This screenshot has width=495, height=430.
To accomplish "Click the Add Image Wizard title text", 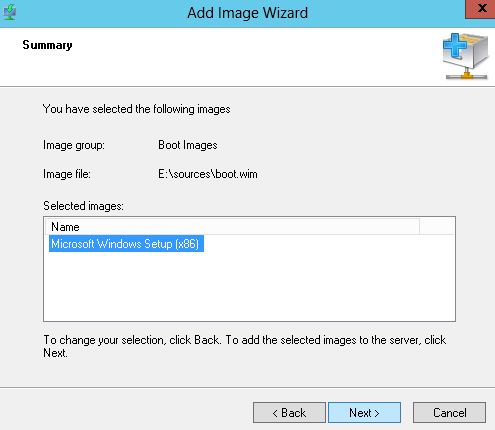I will pos(247,13).
